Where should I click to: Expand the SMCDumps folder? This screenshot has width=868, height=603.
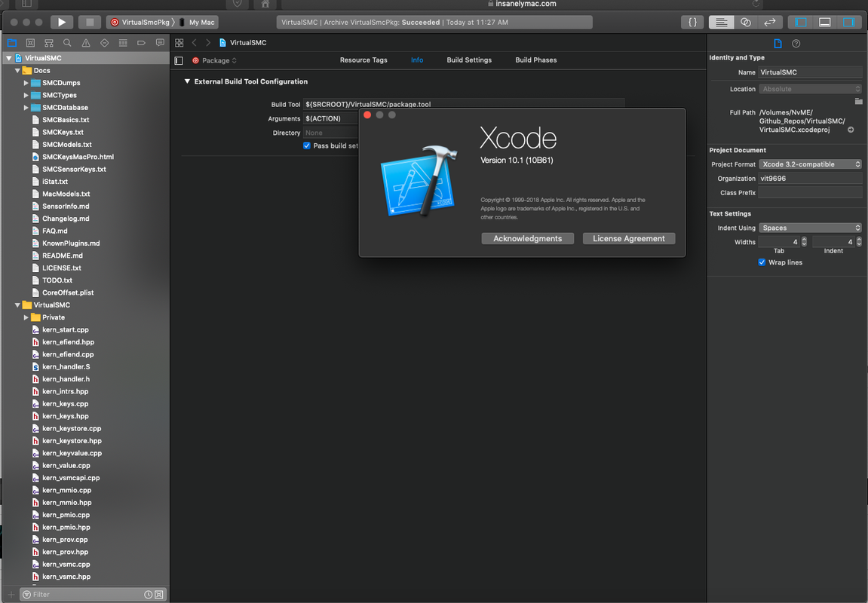pos(26,83)
